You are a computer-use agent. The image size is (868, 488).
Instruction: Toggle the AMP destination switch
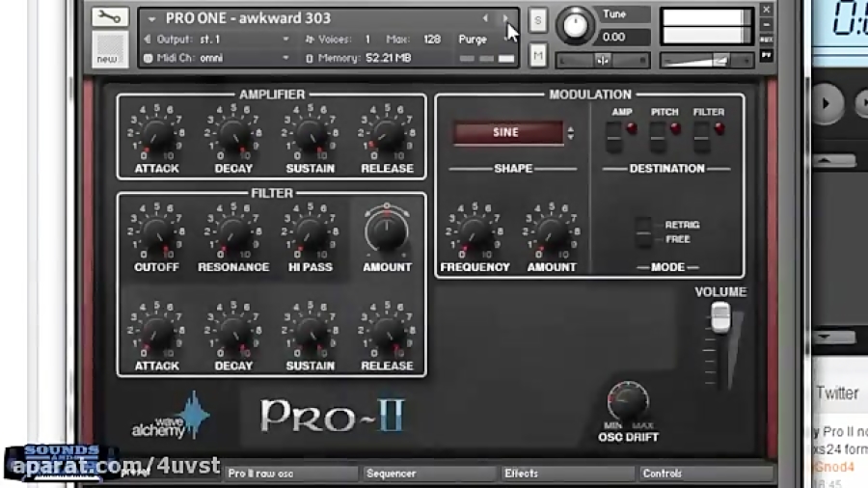point(613,137)
